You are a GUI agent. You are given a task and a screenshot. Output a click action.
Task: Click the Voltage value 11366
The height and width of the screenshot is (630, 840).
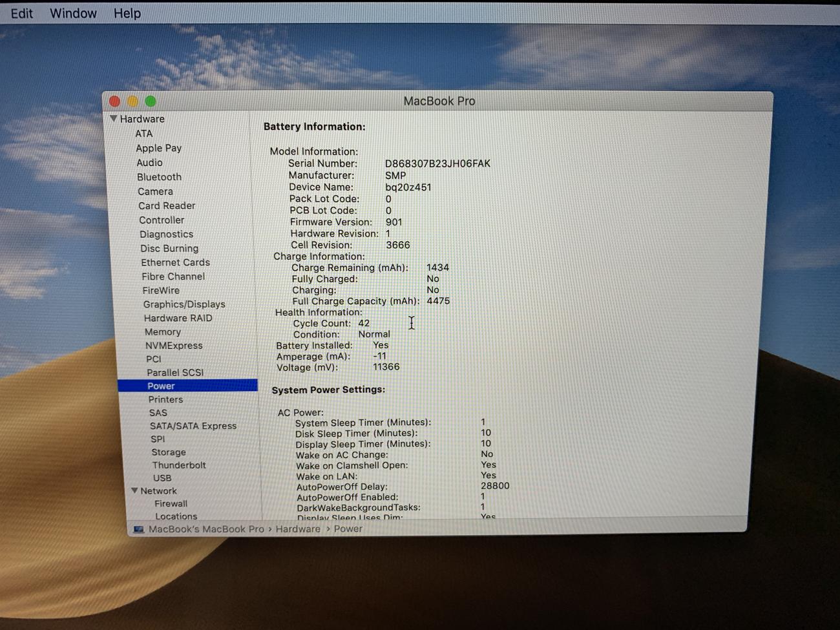tap(386, 367)
